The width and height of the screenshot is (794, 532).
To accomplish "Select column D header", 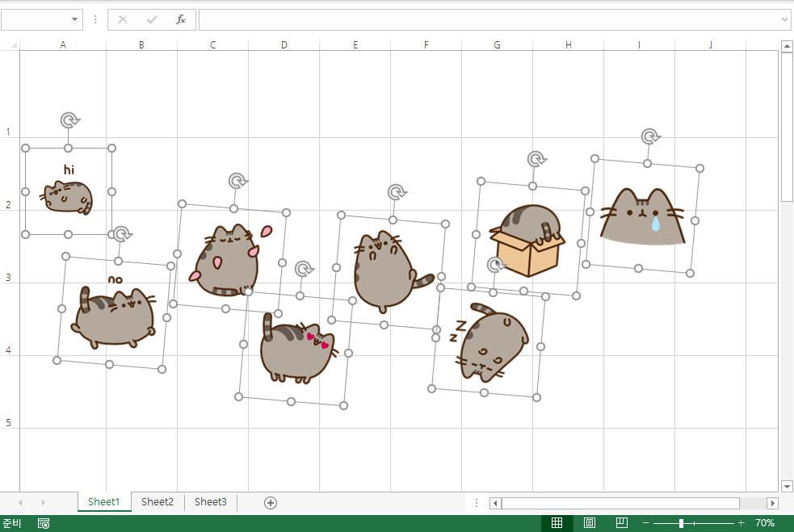I will click(x=284, y=45).
